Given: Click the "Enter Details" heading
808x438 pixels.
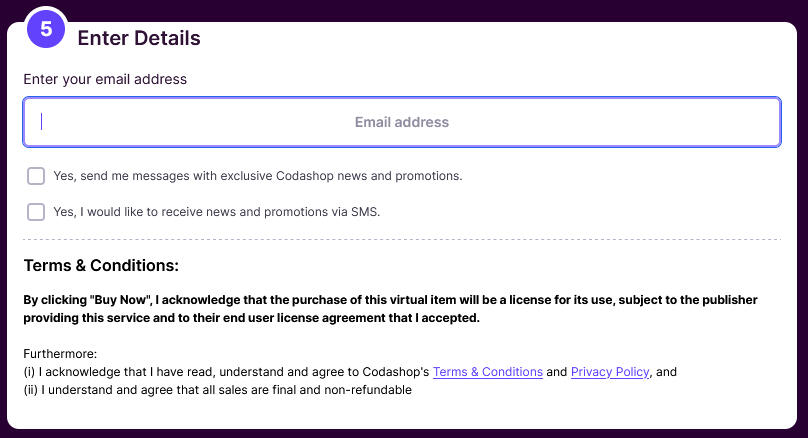Looking at the screenshot, I should [139, 38].
